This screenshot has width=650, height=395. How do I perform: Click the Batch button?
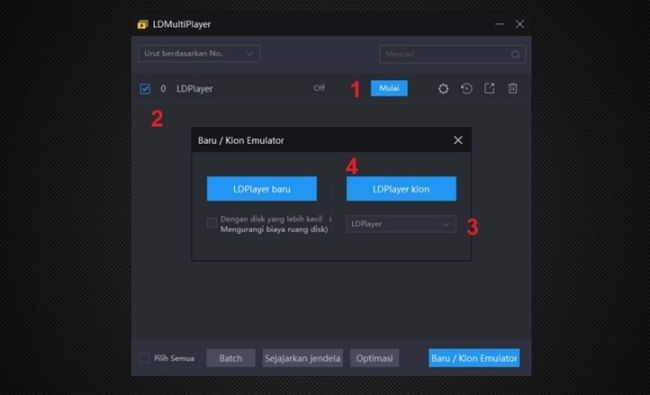[x=230, y=358]
